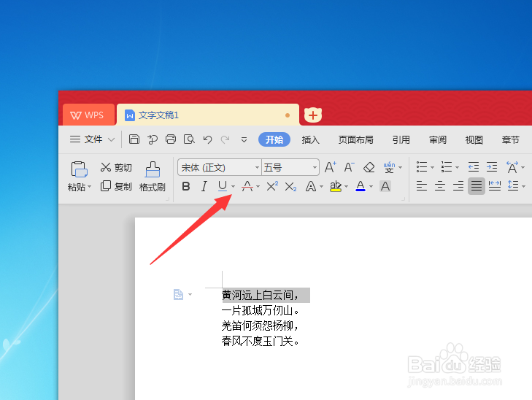Increase indent icon
This screenshot has height=400, width=532.
pyautogui.click(x=492, y=167)
